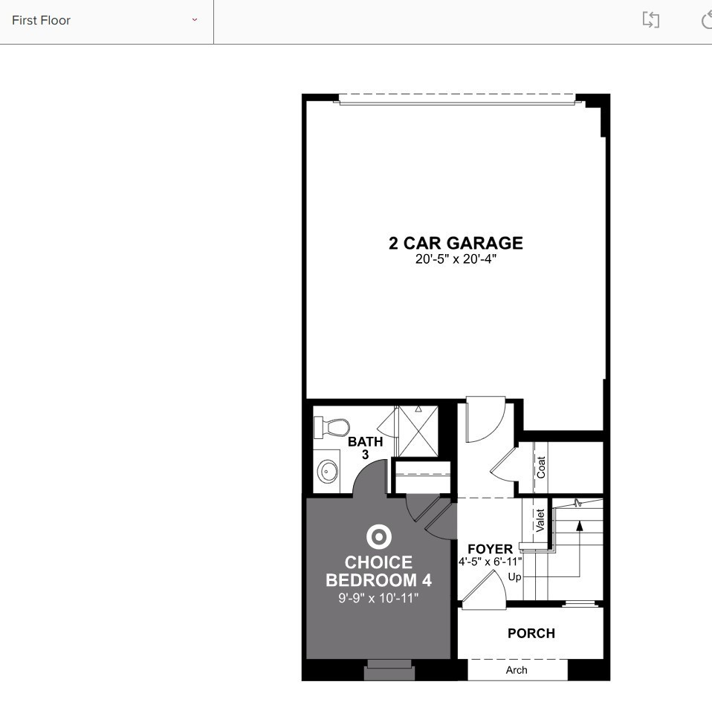Select the Choice Bedroom 4 shaded room

point(378,578)
